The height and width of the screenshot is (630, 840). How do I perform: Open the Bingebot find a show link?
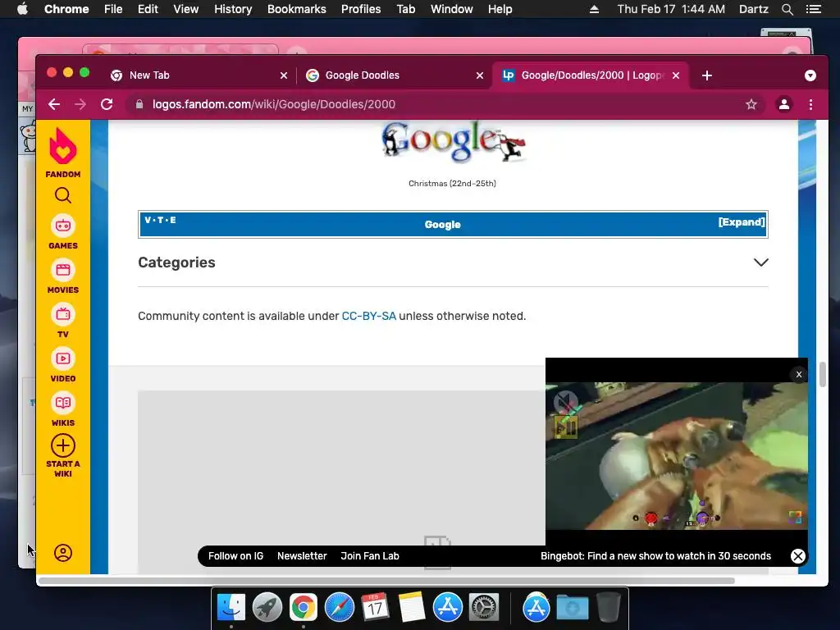[x=655, y=556]
